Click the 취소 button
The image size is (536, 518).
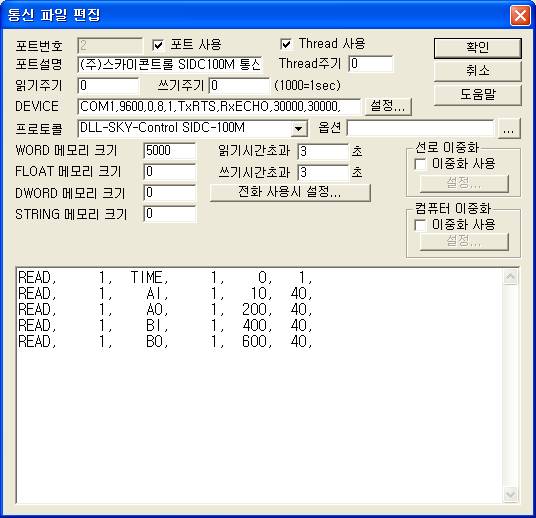478,71
